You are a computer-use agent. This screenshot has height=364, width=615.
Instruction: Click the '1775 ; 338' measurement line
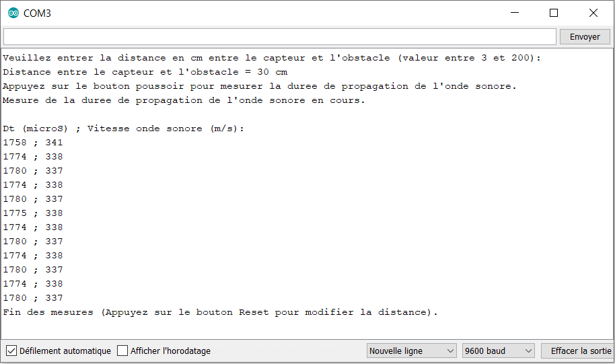33,213
